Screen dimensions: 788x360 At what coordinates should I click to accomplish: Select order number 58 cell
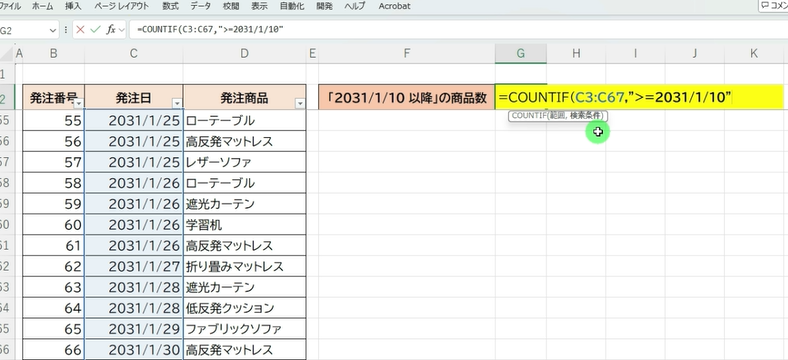(54, 183)
